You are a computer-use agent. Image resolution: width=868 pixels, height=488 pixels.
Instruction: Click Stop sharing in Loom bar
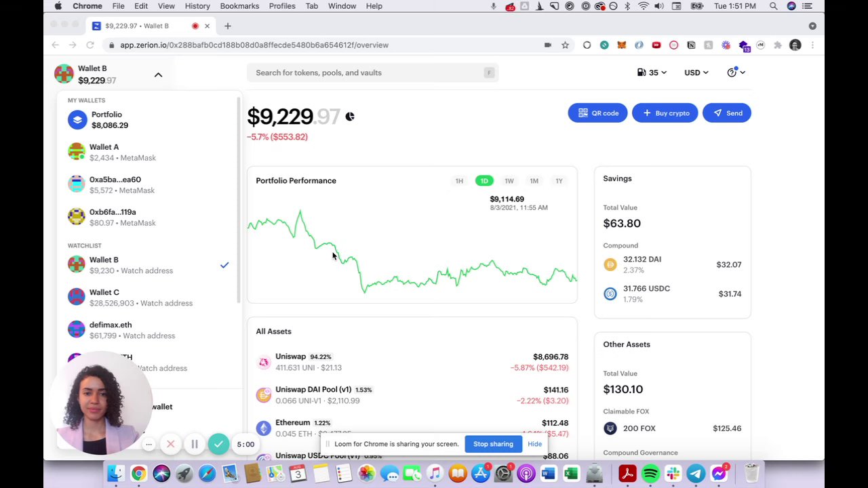click(493, 444)
